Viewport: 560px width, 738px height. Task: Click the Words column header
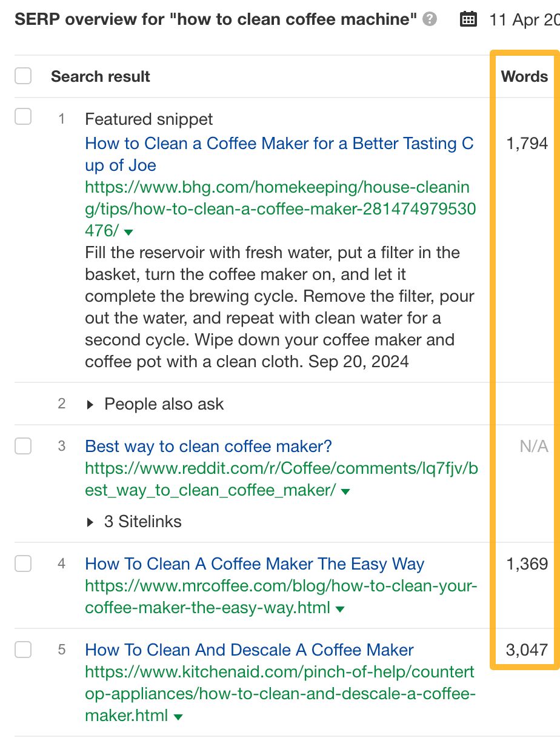coord(524,76)
